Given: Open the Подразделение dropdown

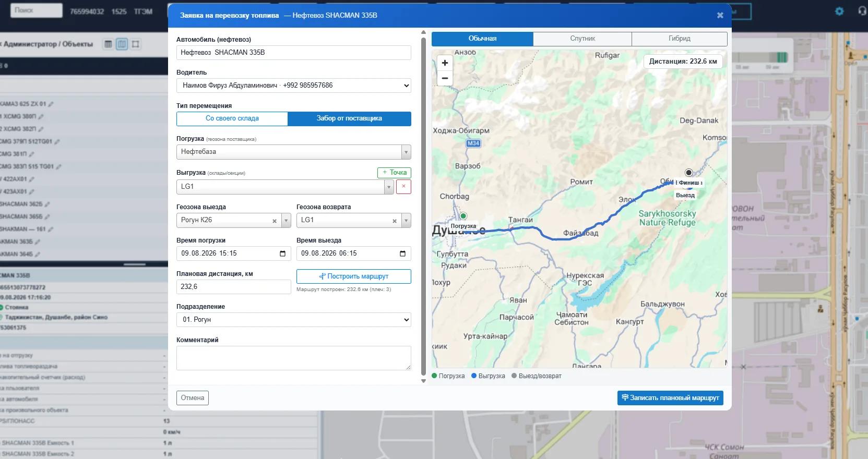Looking at the screenshot, I should tap(294, 320).
